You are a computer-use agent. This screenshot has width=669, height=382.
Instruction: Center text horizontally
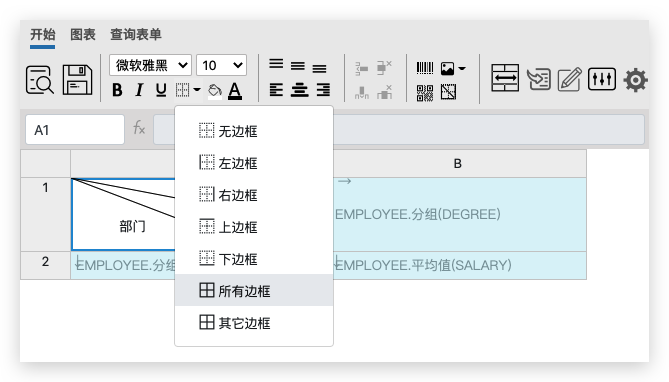point(300,90)
